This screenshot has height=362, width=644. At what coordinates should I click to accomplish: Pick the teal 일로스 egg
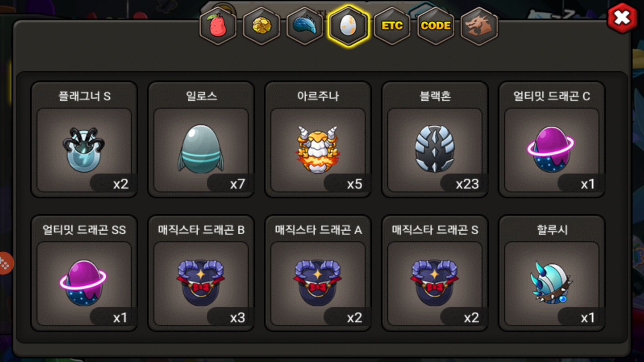pyautogui.click(x=201, y=139)
